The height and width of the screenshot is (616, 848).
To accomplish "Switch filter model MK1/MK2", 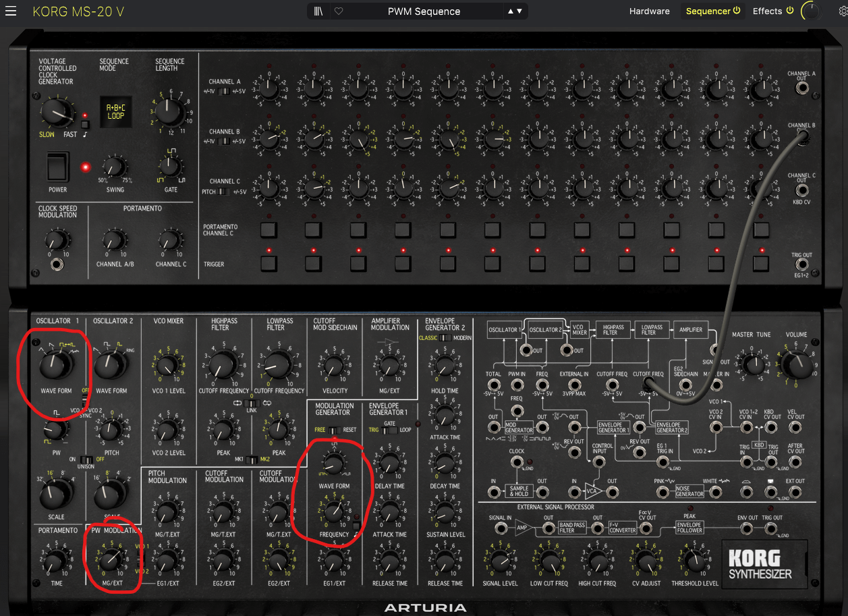I will [252, 459].
